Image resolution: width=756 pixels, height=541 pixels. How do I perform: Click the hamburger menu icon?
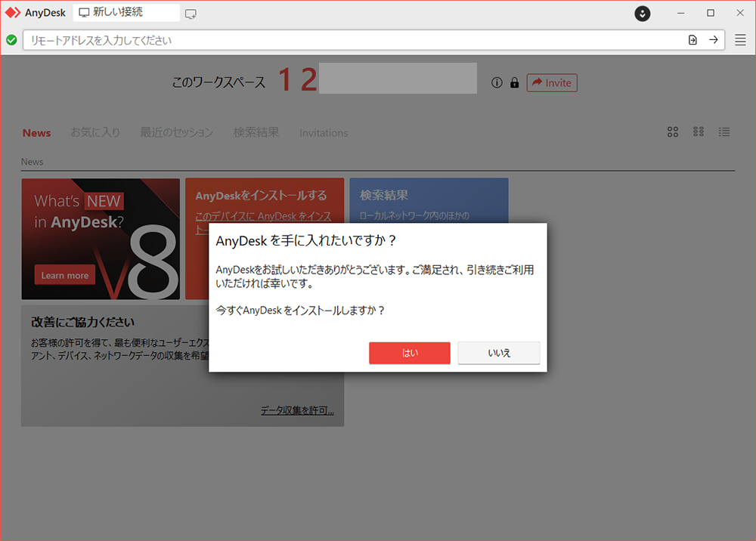(x=740, y=40)
